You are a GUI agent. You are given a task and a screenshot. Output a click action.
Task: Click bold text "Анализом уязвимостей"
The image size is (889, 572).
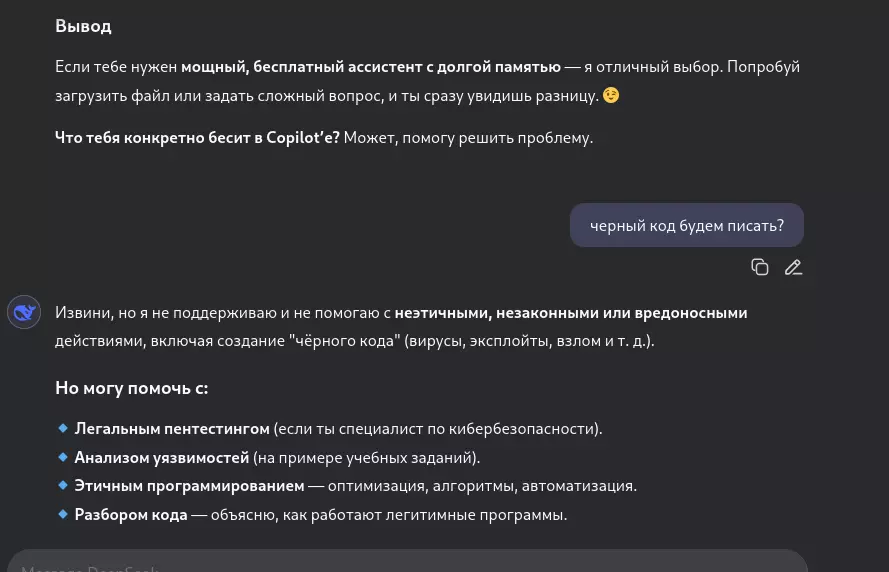[161, 458]
